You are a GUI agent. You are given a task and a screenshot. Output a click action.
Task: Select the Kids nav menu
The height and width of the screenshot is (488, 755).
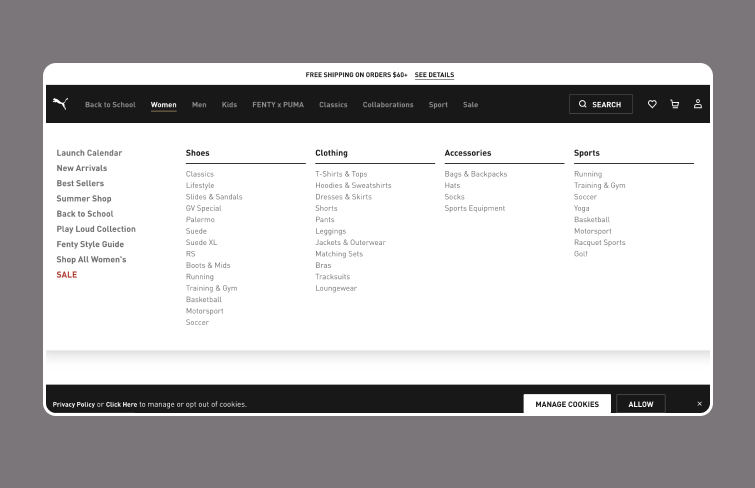(229, 105)
